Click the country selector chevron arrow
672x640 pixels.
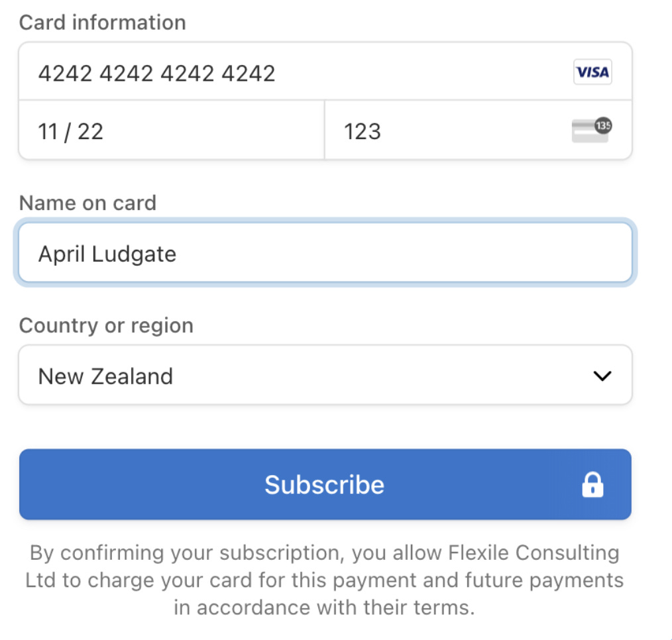coord(602,375)
